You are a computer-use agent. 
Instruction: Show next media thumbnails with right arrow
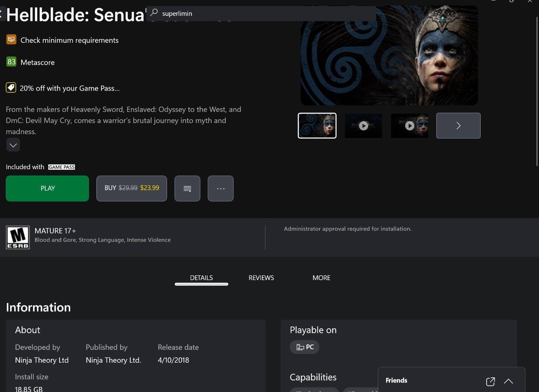pos(458,126)
